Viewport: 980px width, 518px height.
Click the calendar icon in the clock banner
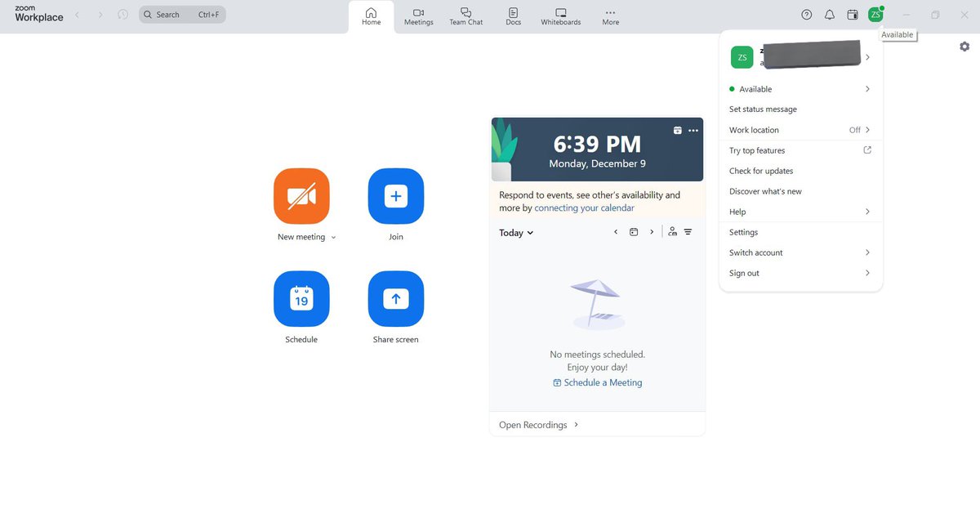(x=677, y=131)
